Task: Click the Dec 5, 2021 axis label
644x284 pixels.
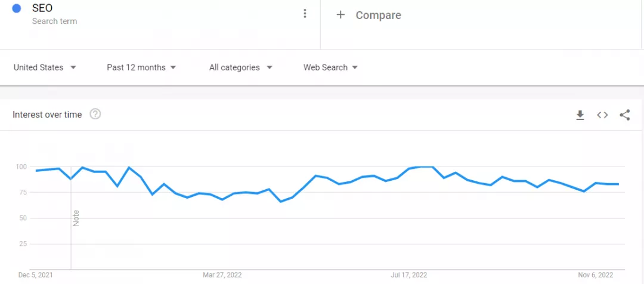Action: [x=36, y=274]
